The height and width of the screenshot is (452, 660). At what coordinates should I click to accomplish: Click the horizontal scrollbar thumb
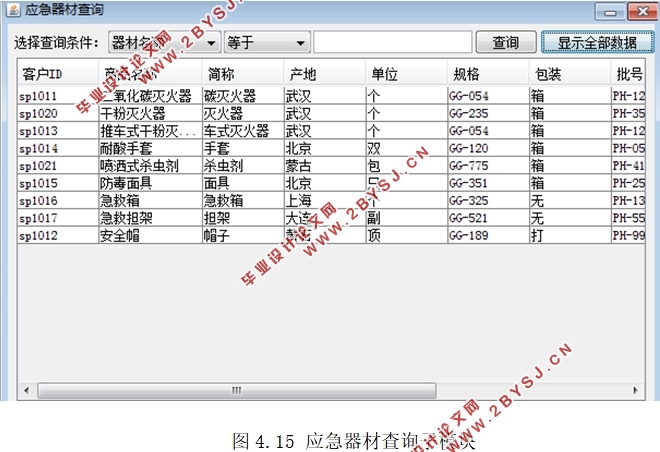click(237, 391)
